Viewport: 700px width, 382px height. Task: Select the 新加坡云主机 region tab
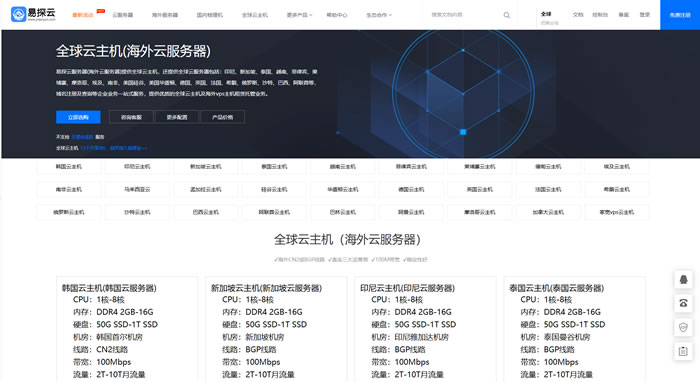tap(206, 166)
